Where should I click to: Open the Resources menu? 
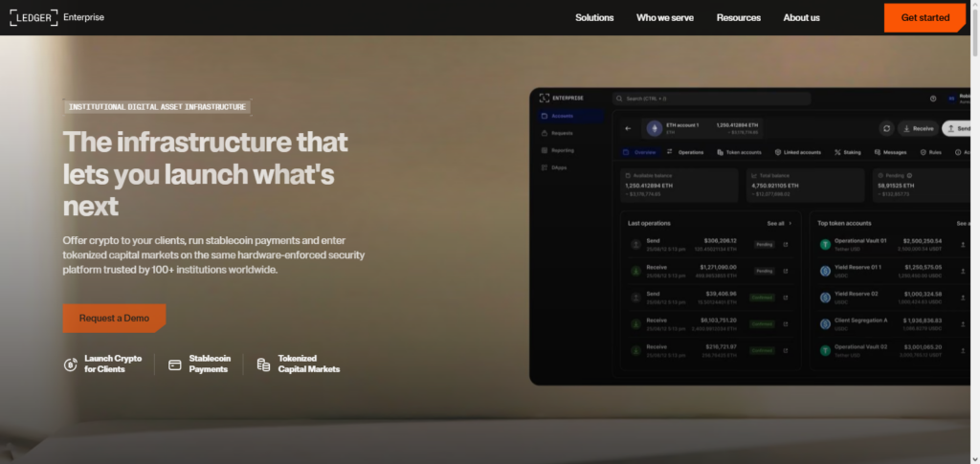739,17
